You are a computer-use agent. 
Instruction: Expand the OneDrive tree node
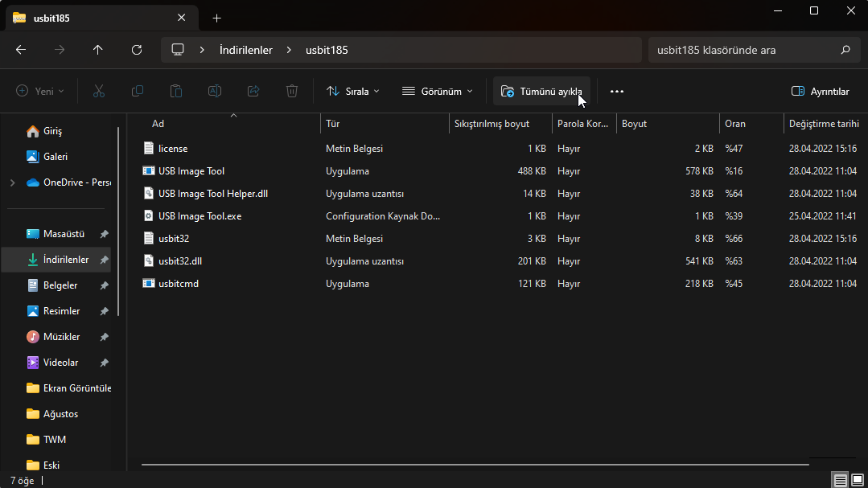tap(12, 182)
